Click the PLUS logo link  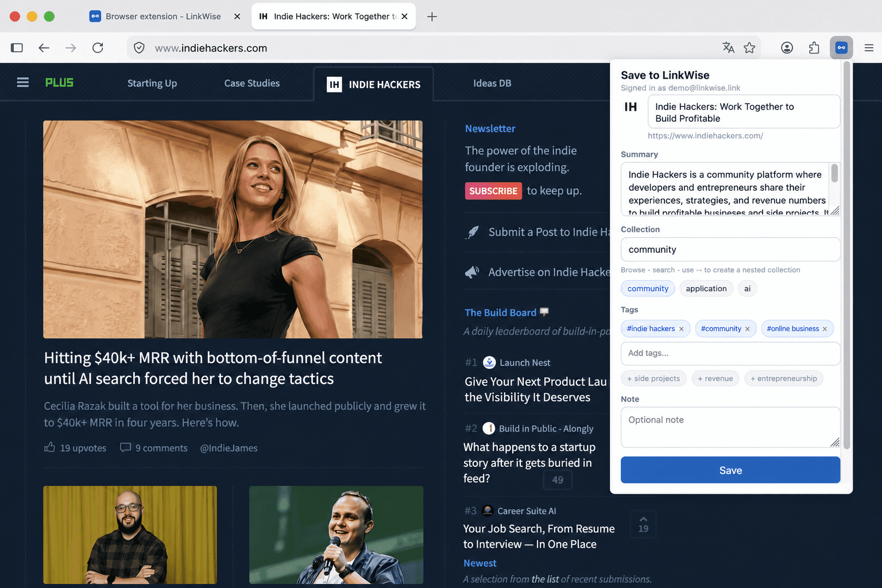click(59, 83)
